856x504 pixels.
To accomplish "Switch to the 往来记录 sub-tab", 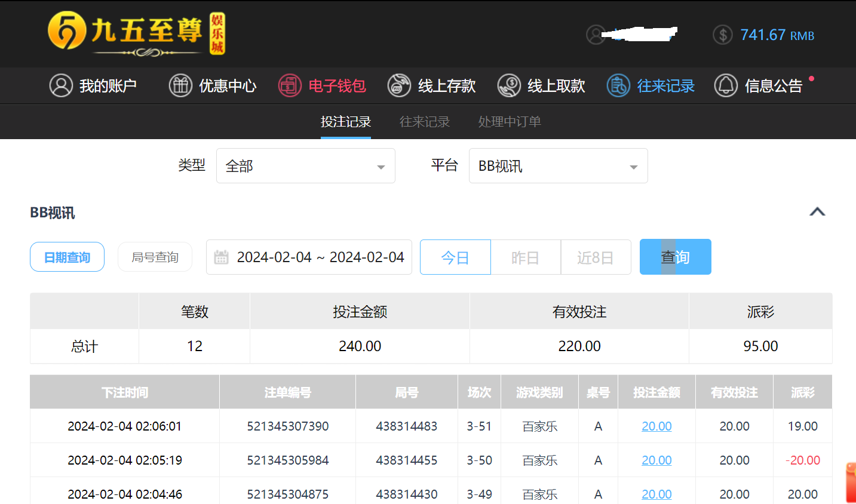I will click(x=424, y=122).
